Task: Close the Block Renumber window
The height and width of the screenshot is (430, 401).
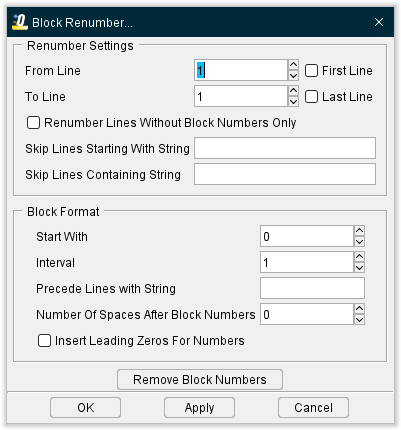Action: (379, 22)
